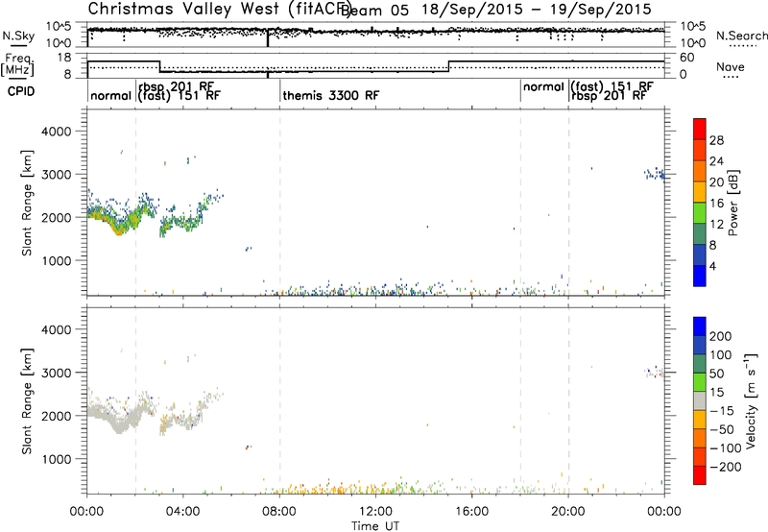Click 'Slant Range [km]' label of the power panel
Screen dimensions: 768x532
pyautogui.click(x=27, y=203)
